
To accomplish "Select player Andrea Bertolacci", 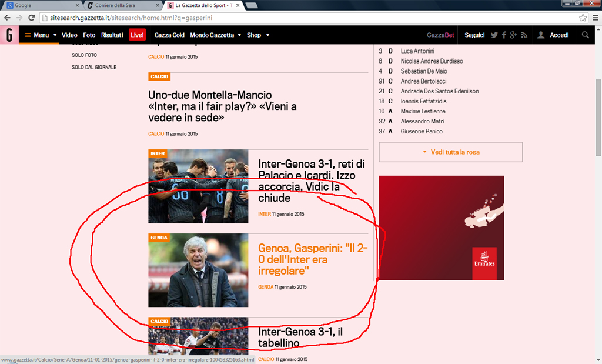I will [423, 81].
